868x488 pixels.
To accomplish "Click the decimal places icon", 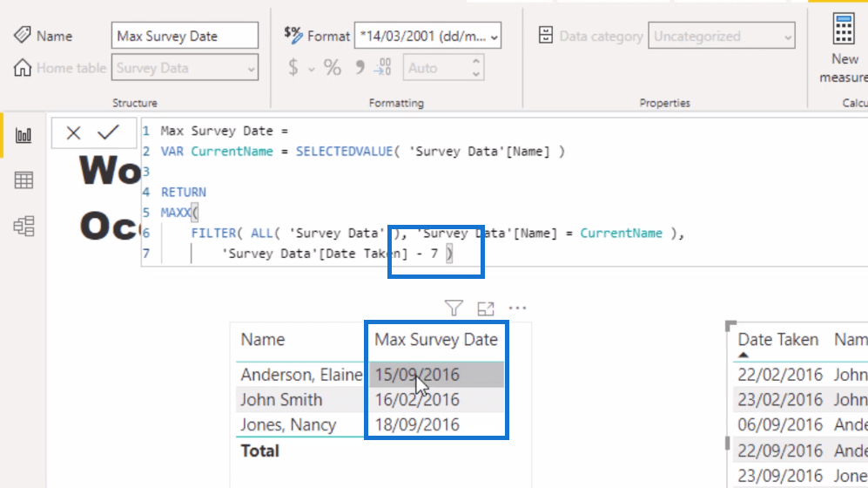I will click(382, 67).
